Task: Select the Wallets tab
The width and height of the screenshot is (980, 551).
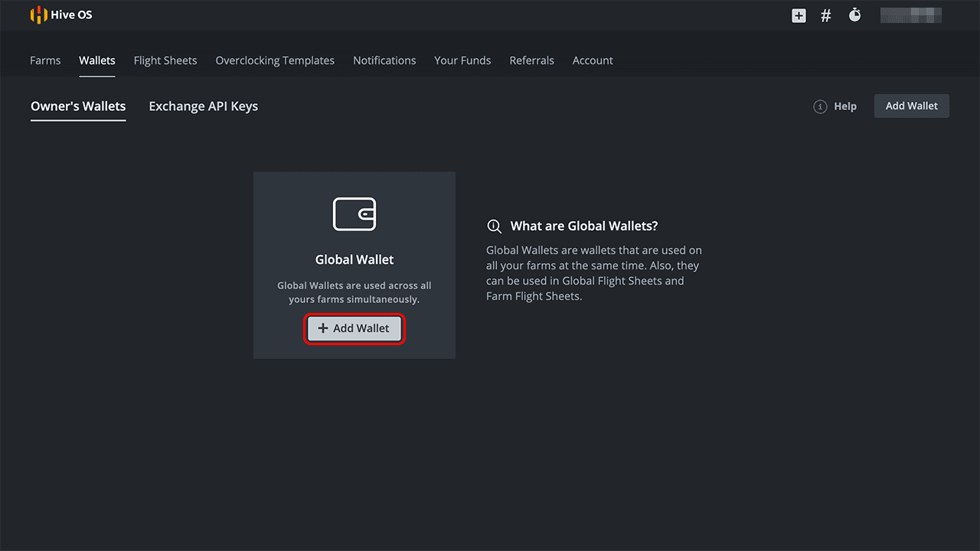Action: [97, 60]
